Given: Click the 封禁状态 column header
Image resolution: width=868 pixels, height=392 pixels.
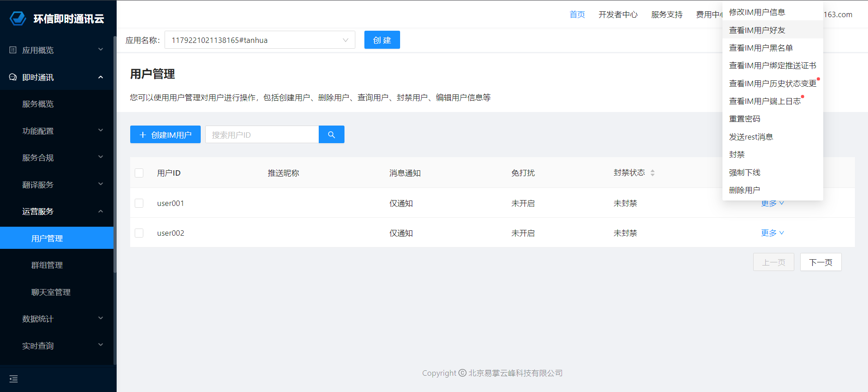Looking at the screenshot, I should (629, 173).
